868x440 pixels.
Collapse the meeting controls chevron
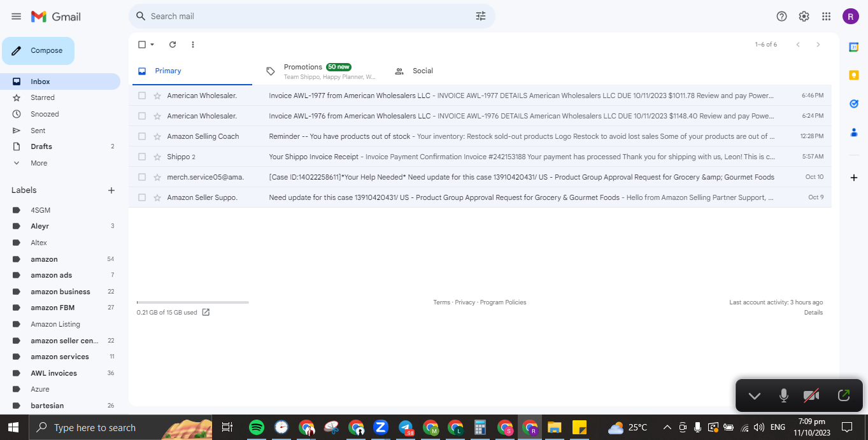pyautogui.click(x=755, y=395)
